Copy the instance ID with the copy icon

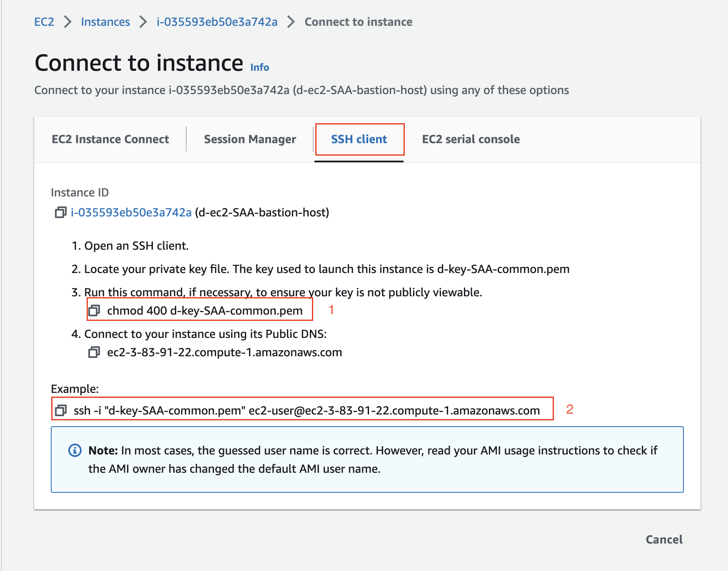pyautogui.click(x=60, y=213)
